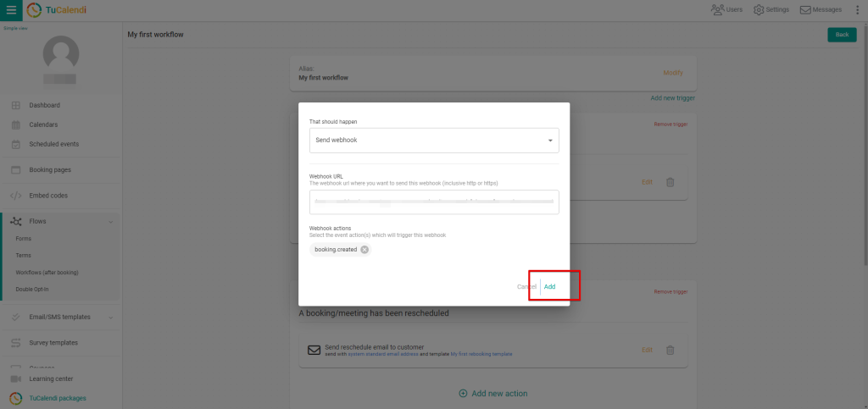Click the Add new action plus icon
This screenshot has width=868, height=409.
463,394
